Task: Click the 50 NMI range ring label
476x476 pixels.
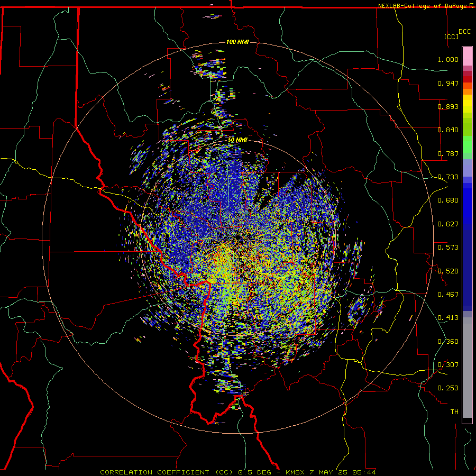Action: click(237, 140)
